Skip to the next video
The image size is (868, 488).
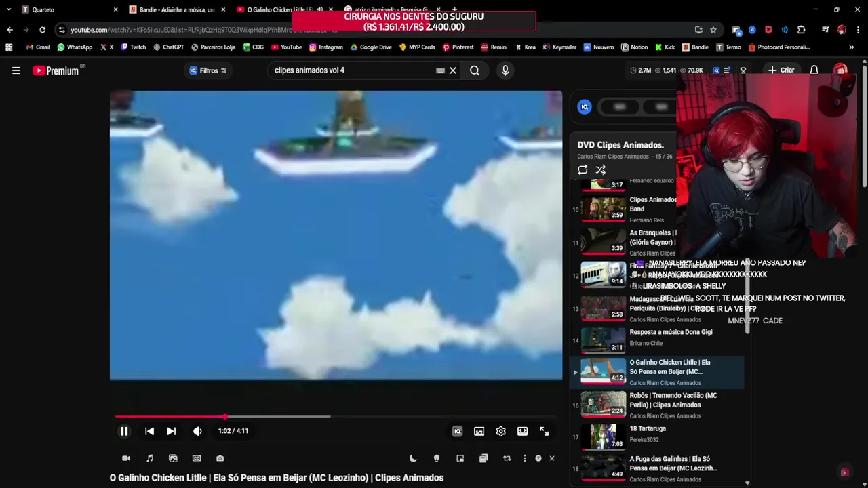[171, 431]
